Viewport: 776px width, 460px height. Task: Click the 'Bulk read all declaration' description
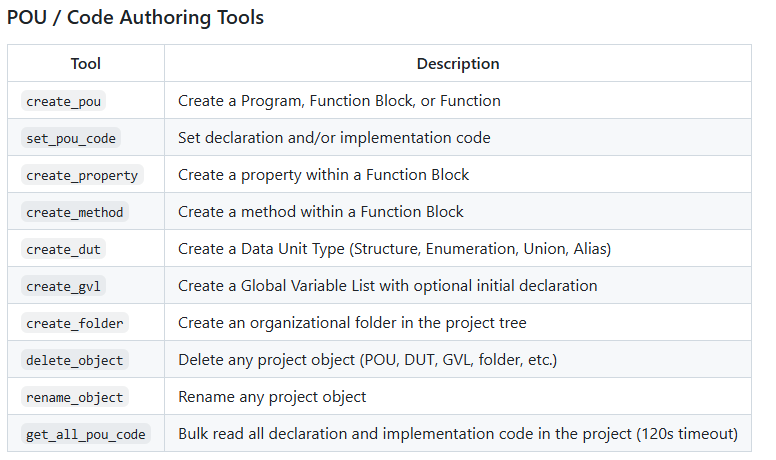coord(458,434)
